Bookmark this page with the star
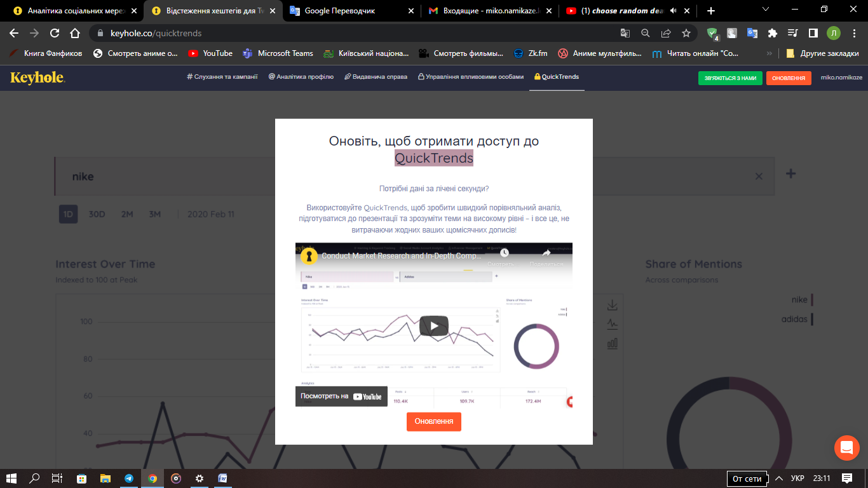868x488 pixels. pos(686,33)
